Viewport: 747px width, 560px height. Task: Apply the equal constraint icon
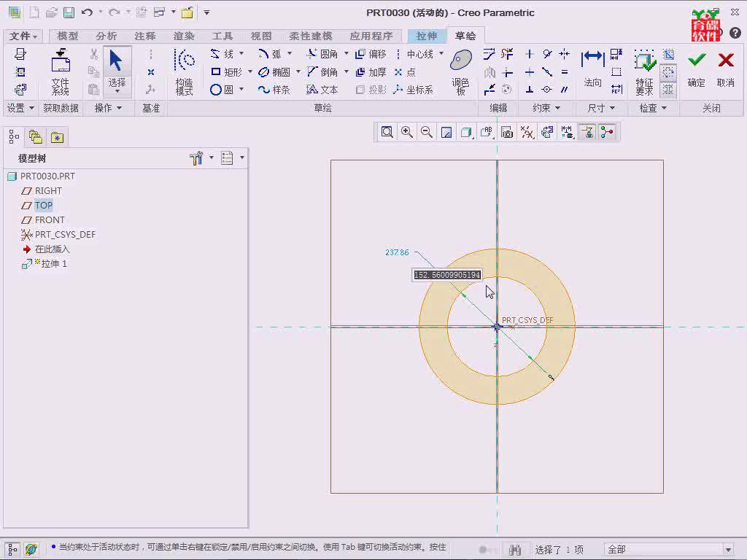[565, 72]
